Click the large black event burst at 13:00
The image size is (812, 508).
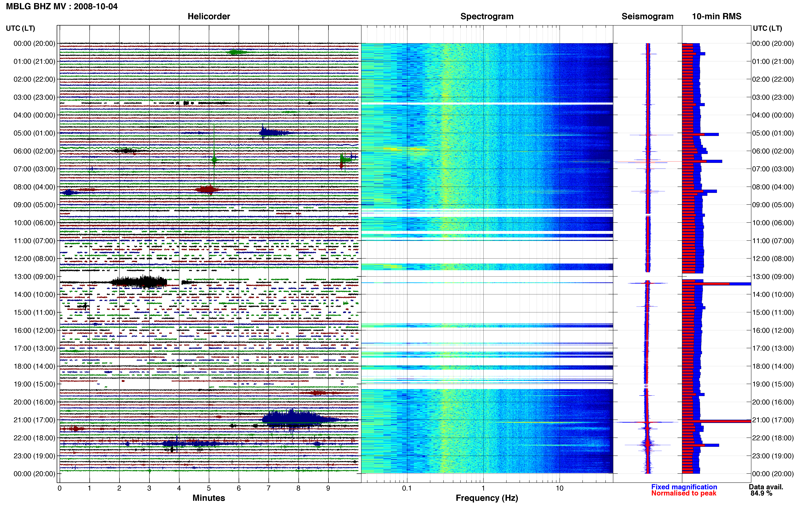point(139,282)
